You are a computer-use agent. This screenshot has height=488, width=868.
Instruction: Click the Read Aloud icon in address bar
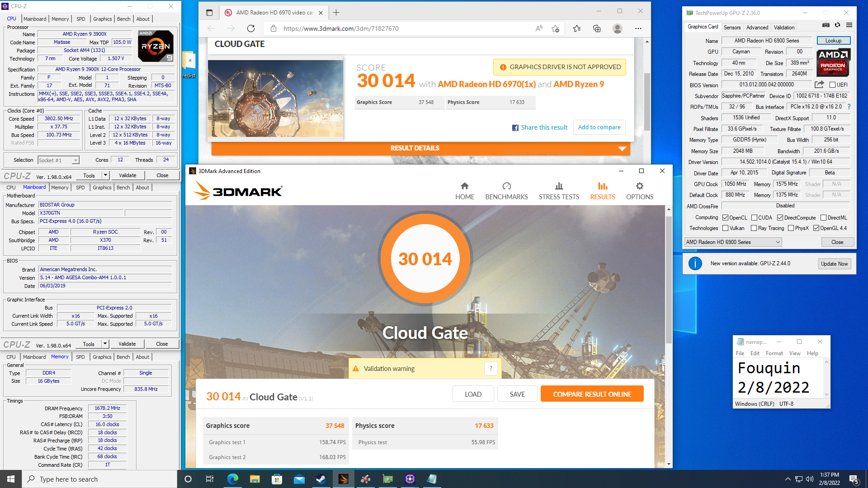coord(539,28)
